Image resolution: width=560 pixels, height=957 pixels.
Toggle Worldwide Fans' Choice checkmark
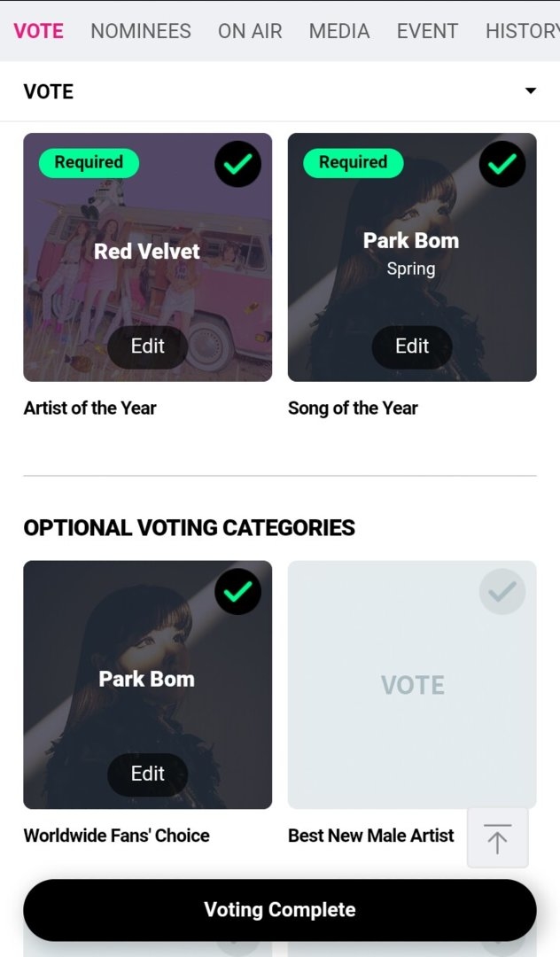(237, 591)
